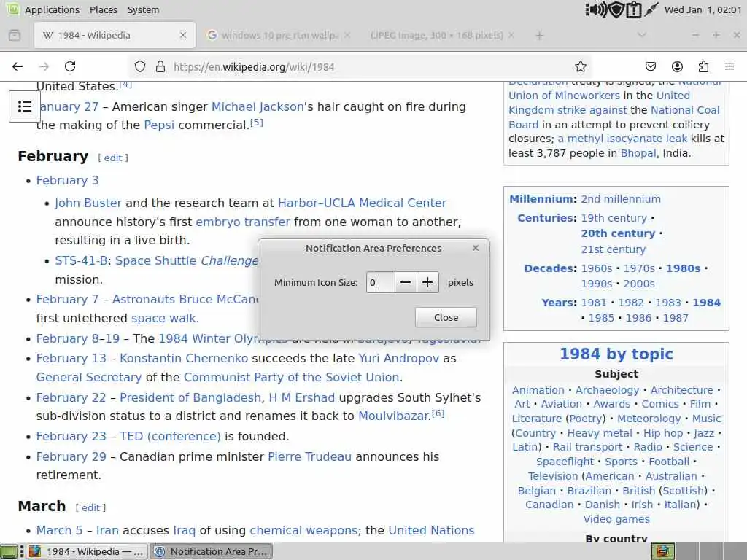Open Bhopal link in infobox
This screenshot has width=747, height=560.
tap(638, 153)
